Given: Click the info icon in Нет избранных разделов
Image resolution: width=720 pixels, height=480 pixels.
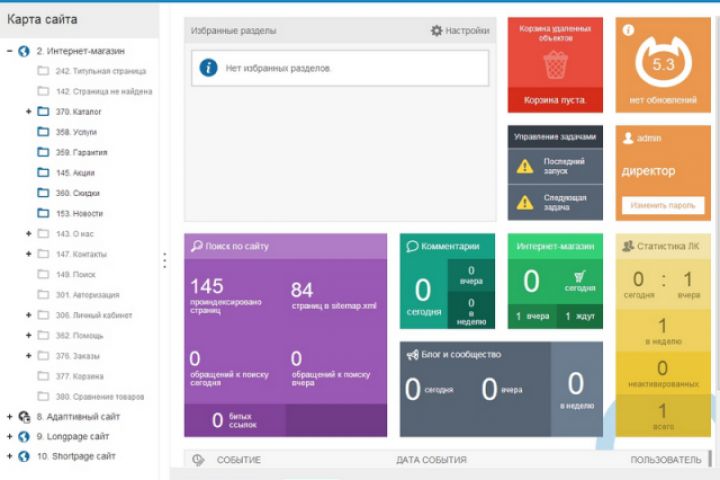Looking at the screenshot, I should pos(208,68).
